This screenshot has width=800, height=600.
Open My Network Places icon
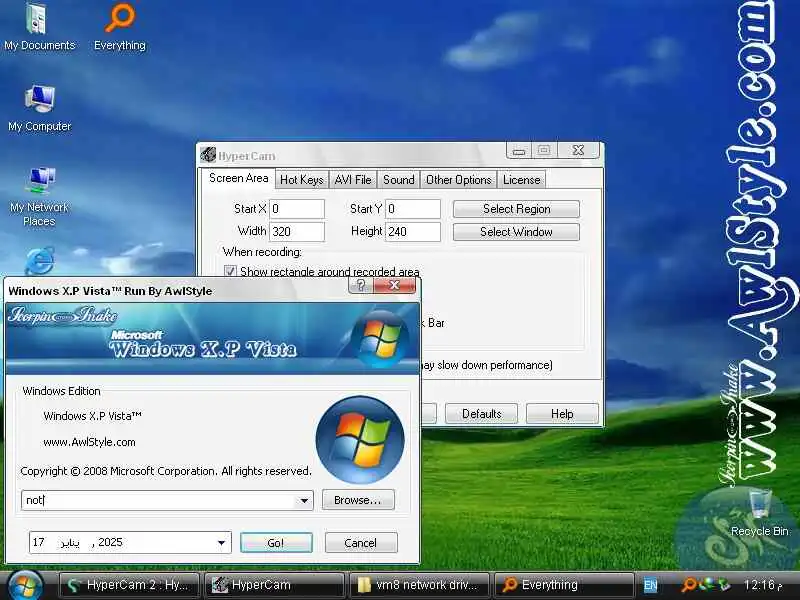coord(39,196)
